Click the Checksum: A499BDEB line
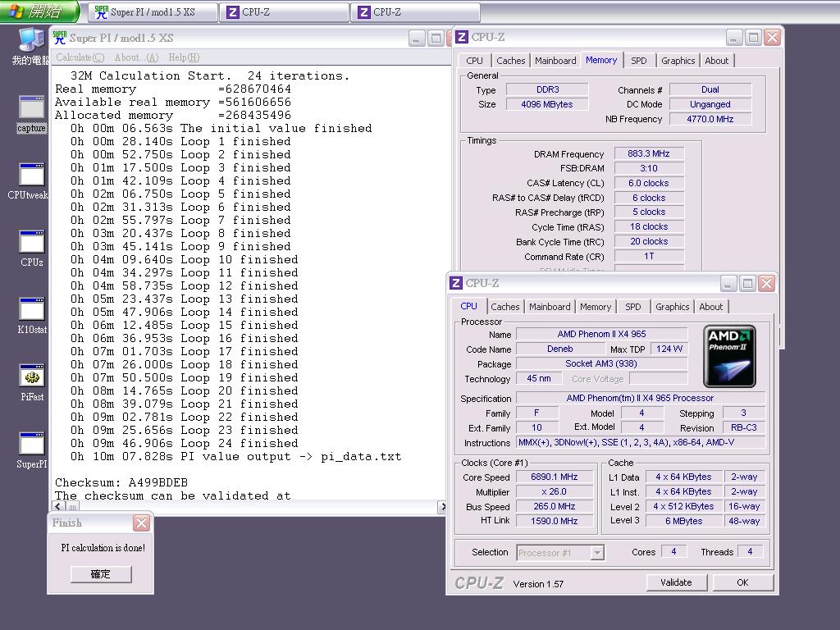The width and height of the screenshot is (840, 630). [121, 482]
